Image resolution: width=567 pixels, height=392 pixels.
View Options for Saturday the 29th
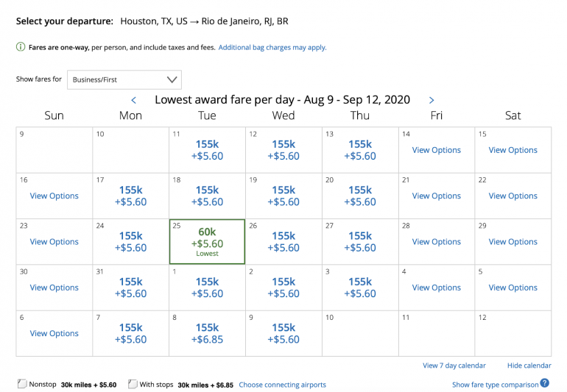[x=513, y=242]
